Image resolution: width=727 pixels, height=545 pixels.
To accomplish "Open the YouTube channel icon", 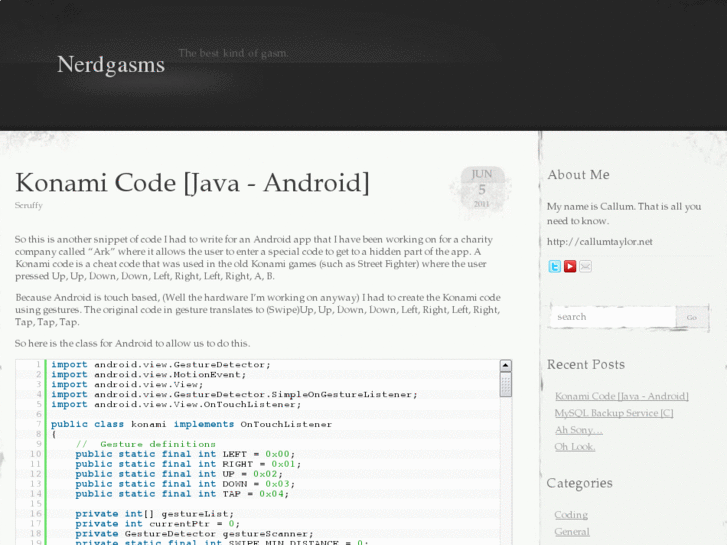I will (x=570, y=266).
